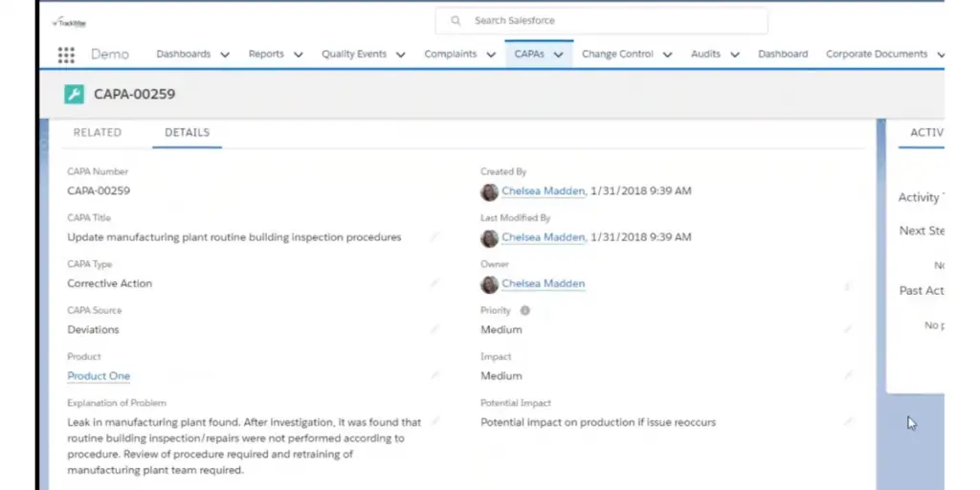Edit CAPA Type with its pencil icon

(435, 283)
